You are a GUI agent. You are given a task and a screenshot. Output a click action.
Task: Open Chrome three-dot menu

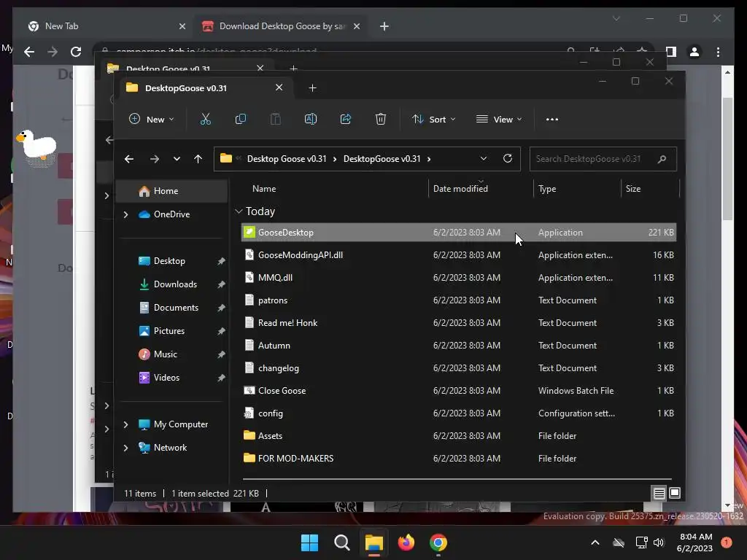coord(718,52)
